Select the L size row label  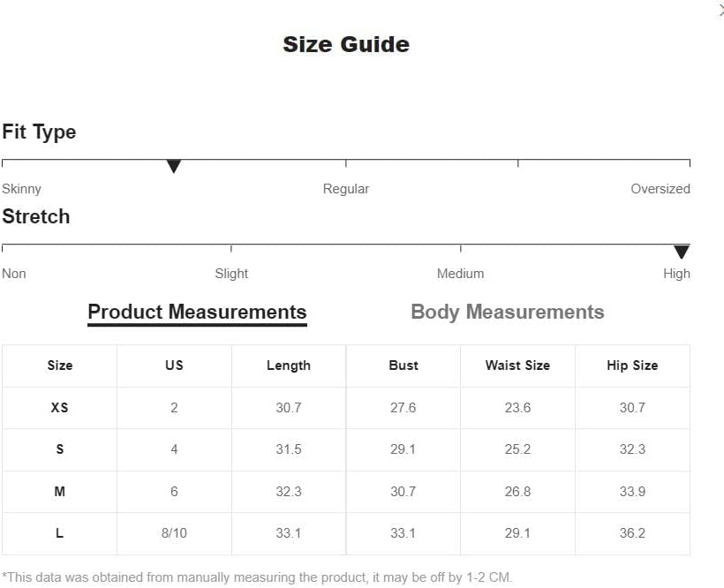coord(60,533)
